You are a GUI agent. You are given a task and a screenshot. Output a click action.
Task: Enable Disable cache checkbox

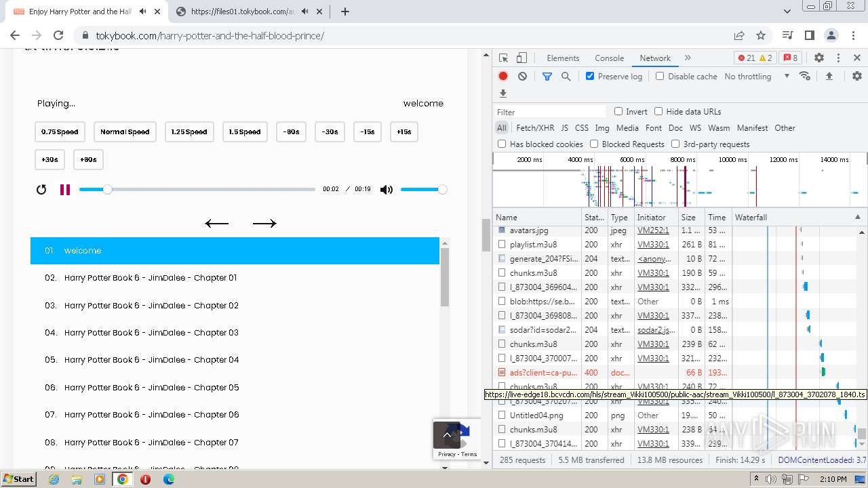[x=660, y=77]
